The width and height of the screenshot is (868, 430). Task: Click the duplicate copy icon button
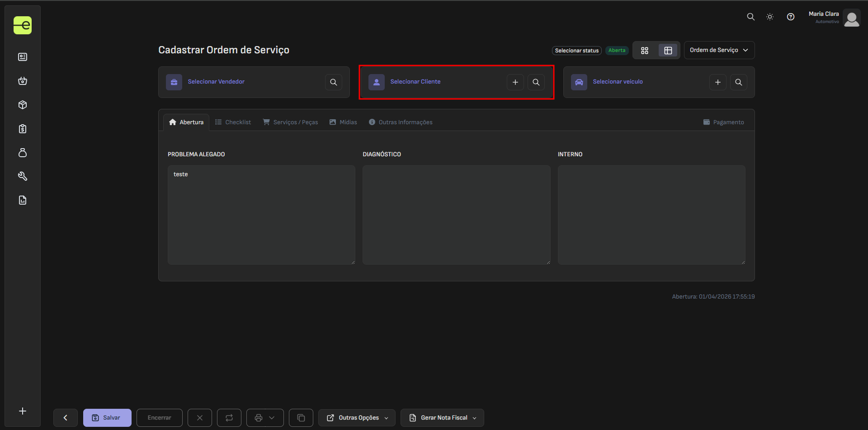click(301, 418)
